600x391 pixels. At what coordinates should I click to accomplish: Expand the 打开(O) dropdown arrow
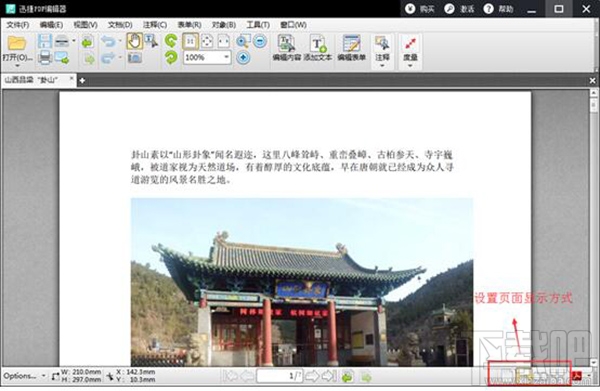pyautogui.click(x=17, y=66)
